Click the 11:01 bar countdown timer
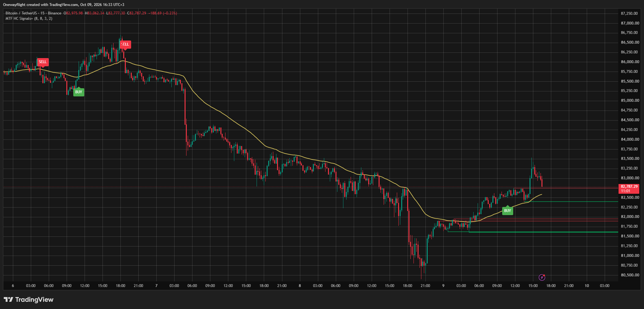The image size is (644, 309). coord(626,191)
